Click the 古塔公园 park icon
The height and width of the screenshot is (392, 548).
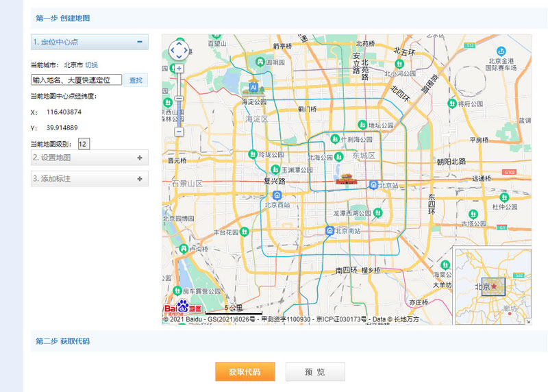pyautogui.click(x=473, y=214)
